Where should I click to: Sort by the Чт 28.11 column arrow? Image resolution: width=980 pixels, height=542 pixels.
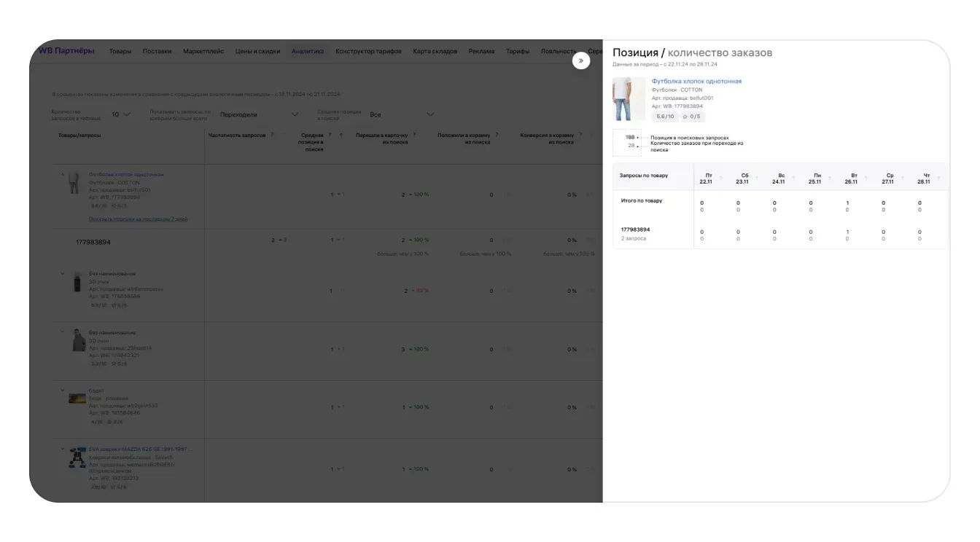pyautogui.click(x=938, y=178)
